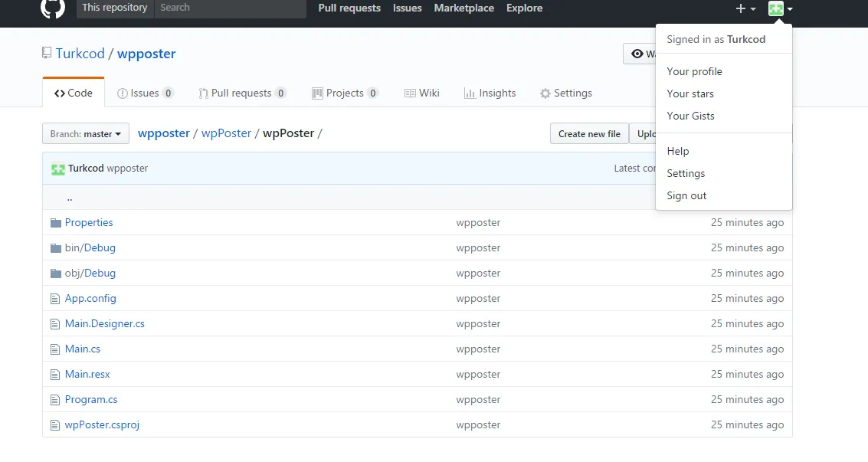This screenshot has width=868, height=462.
Task: Click the bin/Debug folder icon
Action: click(x=55, y=248)
